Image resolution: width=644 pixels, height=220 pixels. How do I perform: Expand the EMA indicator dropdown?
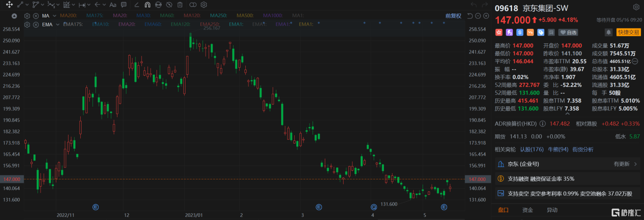pos(58,24)
